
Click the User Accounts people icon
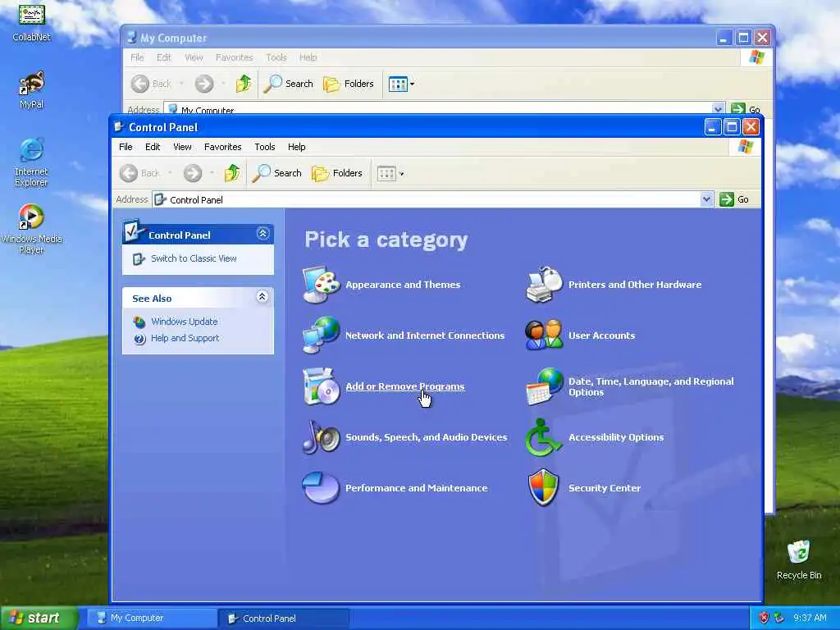point(544,336)
